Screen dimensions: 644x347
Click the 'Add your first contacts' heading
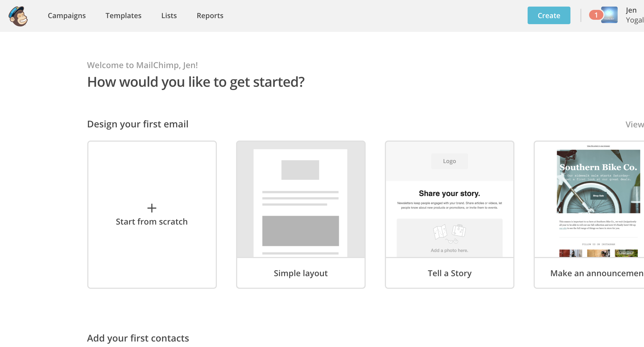click(138, 338)
